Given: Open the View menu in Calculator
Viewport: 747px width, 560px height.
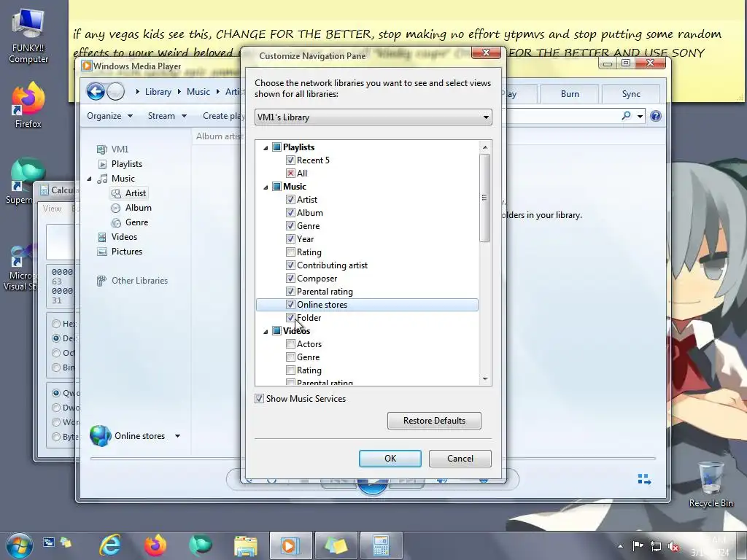Looking at the screenshot, I should [52, 209].
